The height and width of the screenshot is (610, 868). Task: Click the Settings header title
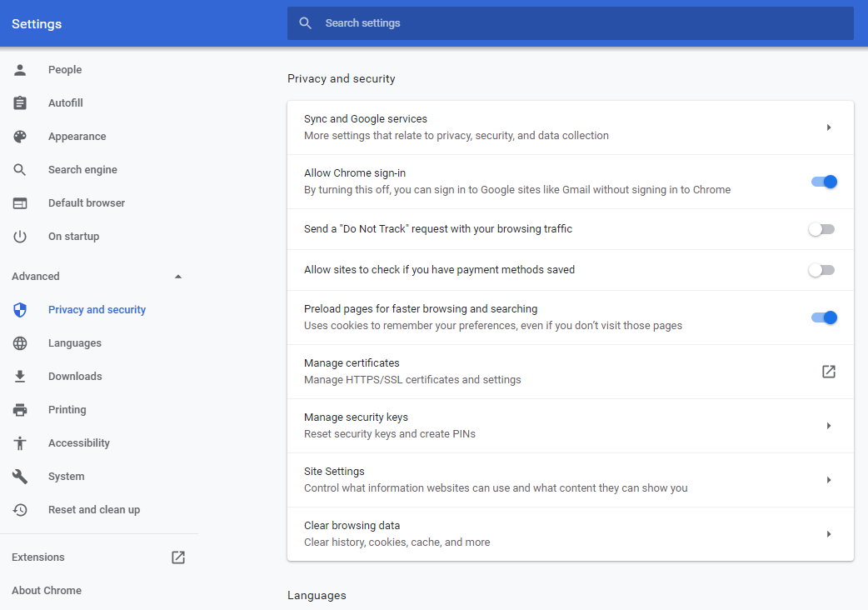tap(37, 24)
